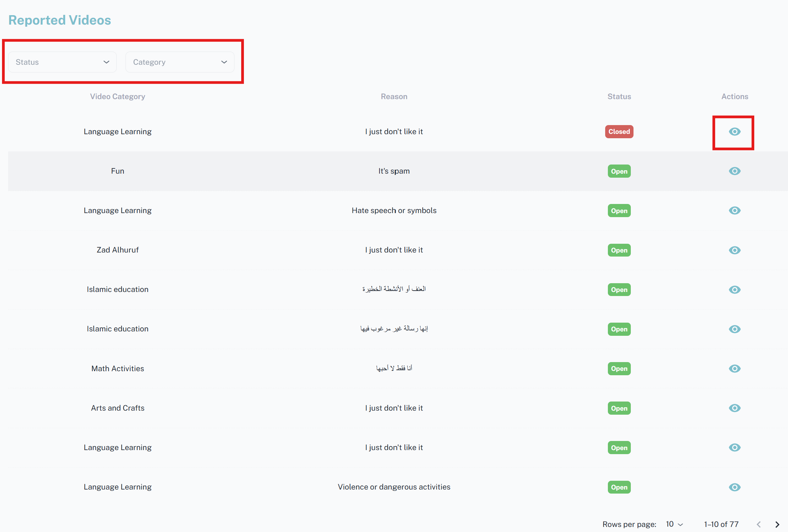Open the Hate speech or symbols report's eye icon
Viewport: 788px width, 532px height.
734,210
